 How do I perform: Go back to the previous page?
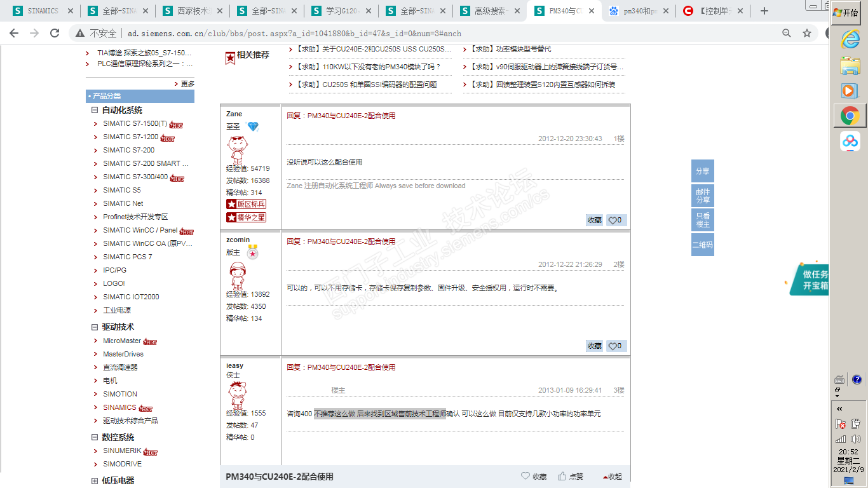coord(14,33)
